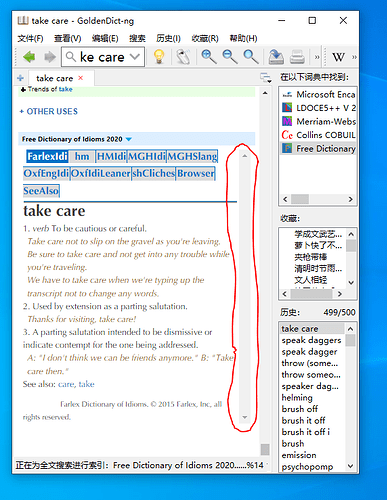Select Collins COBUILD dictionary entry
The width and height of the screenshot is (387, 500).
318,135
